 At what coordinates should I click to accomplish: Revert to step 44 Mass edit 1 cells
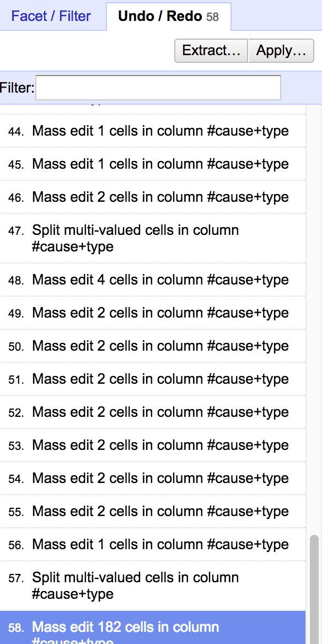coord(153,131)
